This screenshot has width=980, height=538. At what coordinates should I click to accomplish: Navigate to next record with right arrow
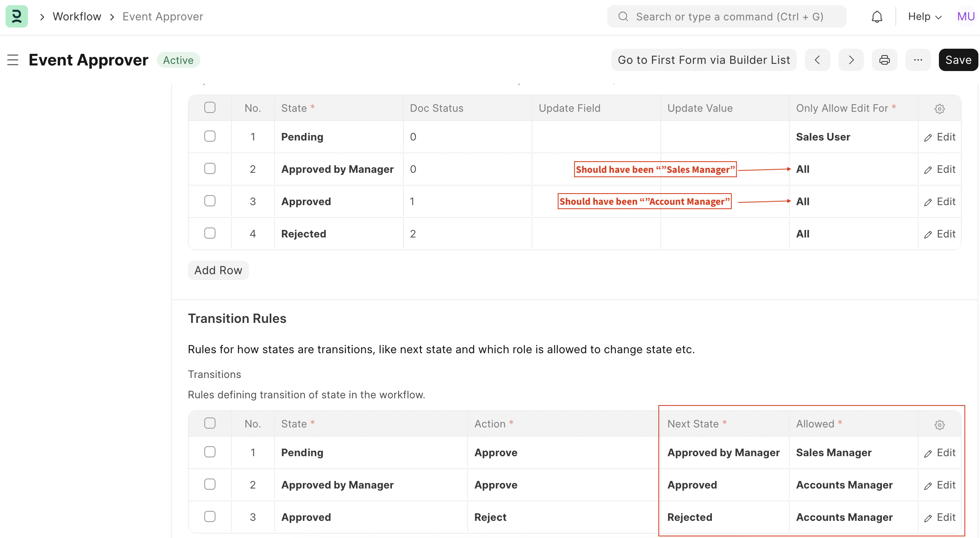[851, 60]
